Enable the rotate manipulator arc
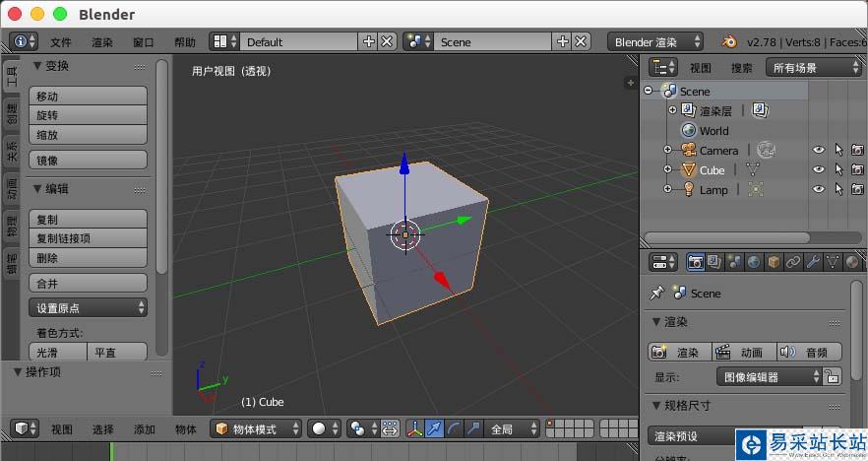Image resolution: width=868 pixels, height=461 pixels. point(454,428)
